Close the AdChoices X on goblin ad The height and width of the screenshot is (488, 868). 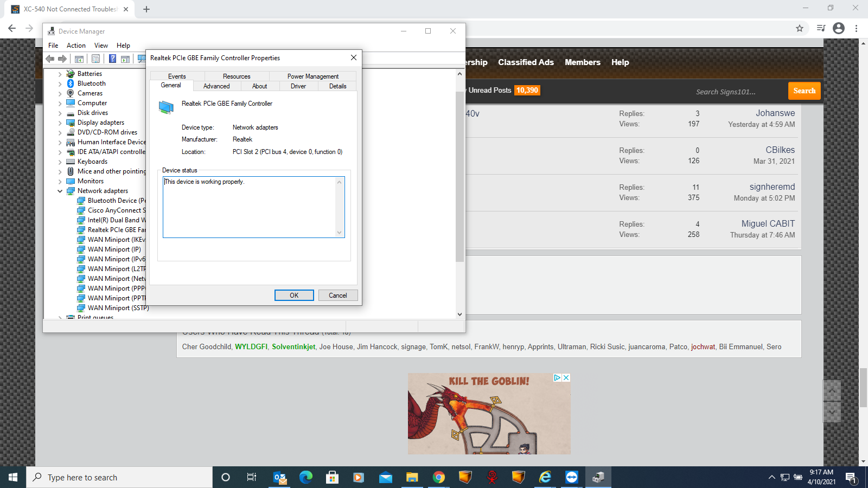[566, 377]
